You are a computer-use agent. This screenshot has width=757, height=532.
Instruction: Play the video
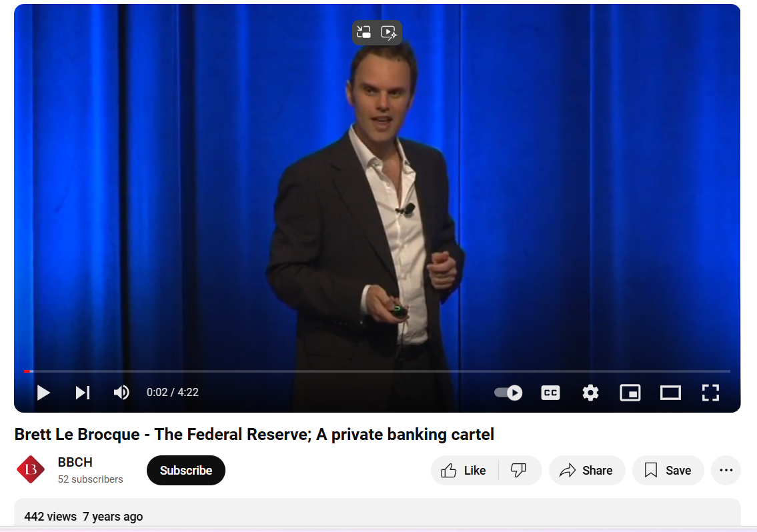pyautogui.click(x=43, y=393)
